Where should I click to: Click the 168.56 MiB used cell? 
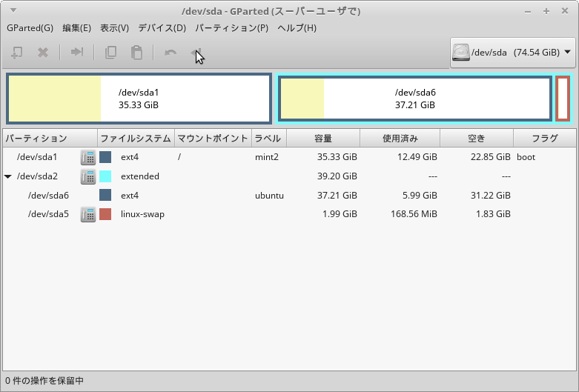(x=414, y=214)
